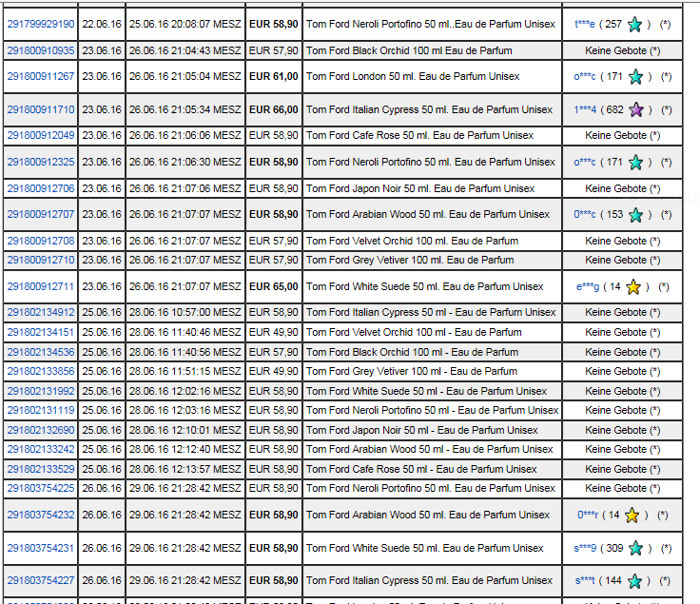The image size is (700, 604).
Task: Follow item link 291800911710
Action: tap(41, 109)
